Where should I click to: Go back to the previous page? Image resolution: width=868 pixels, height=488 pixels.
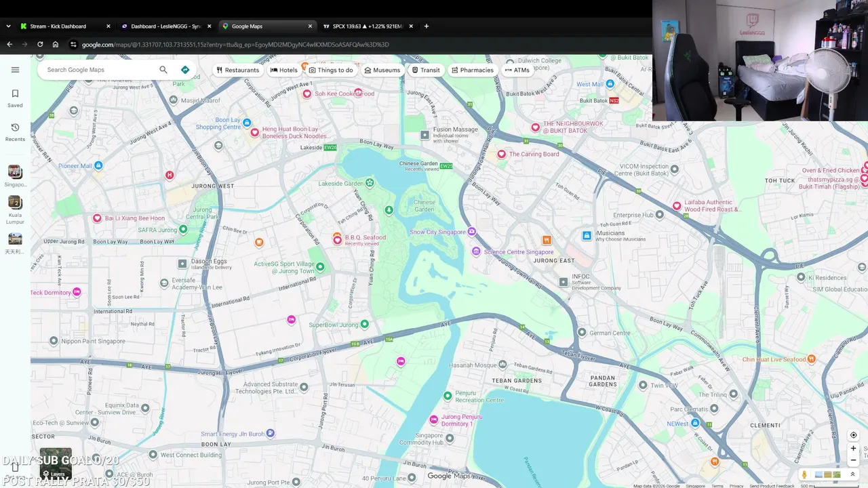(x=9, y=45)
